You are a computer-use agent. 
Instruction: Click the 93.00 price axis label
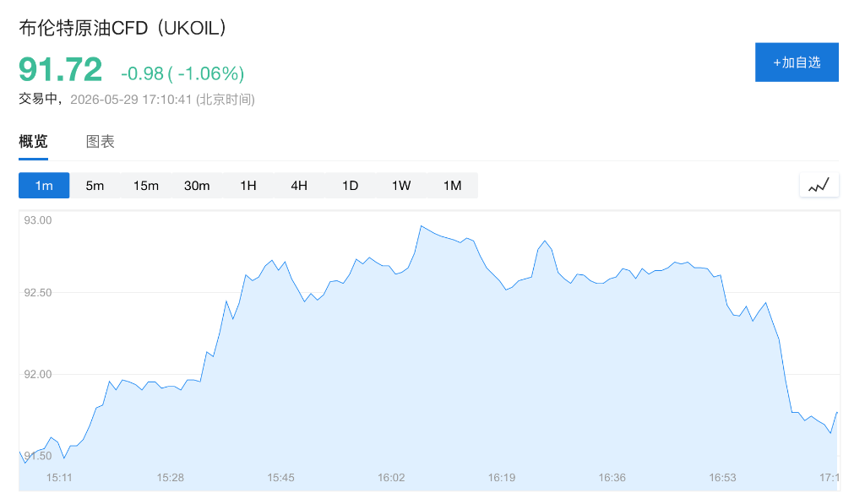37,220
